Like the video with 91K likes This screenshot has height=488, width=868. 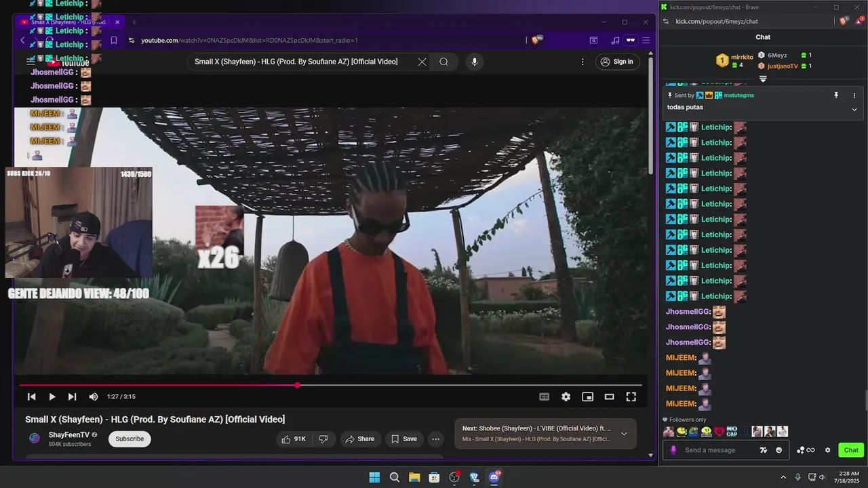[294, 439]
